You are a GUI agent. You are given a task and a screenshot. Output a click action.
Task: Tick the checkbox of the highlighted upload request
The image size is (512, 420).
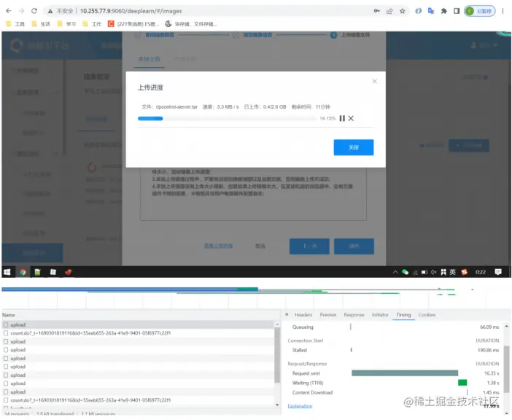[6, 324]
